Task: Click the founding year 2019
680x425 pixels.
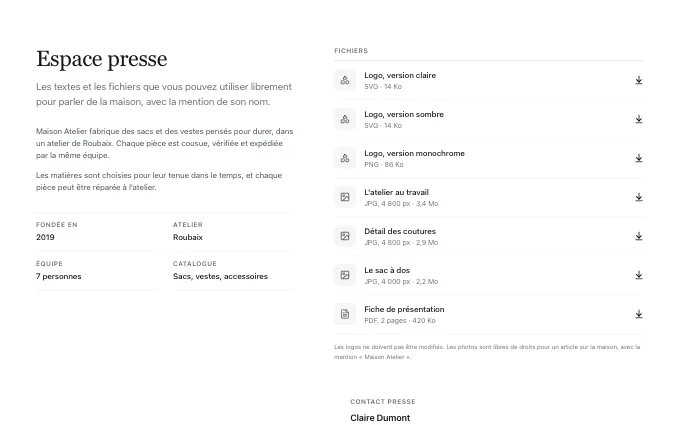Action: (45, 237)
